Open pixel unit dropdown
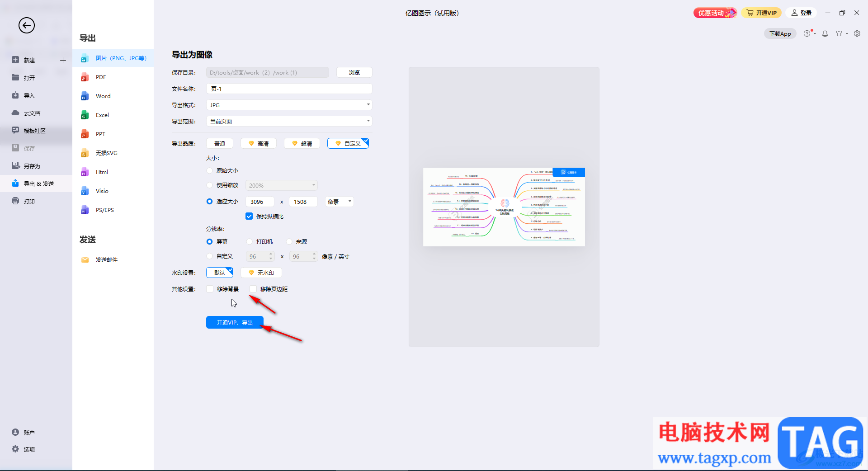Screen dimensions: 868x471 (x=340, y=202)
